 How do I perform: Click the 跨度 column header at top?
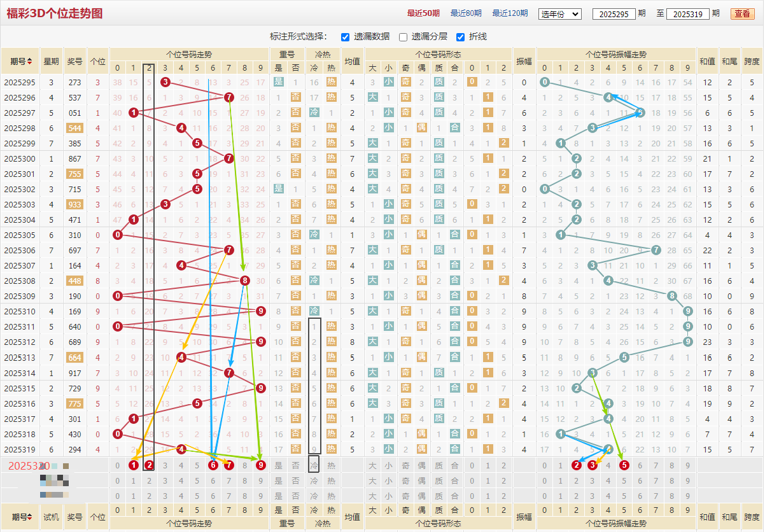(x=752, y=62)
